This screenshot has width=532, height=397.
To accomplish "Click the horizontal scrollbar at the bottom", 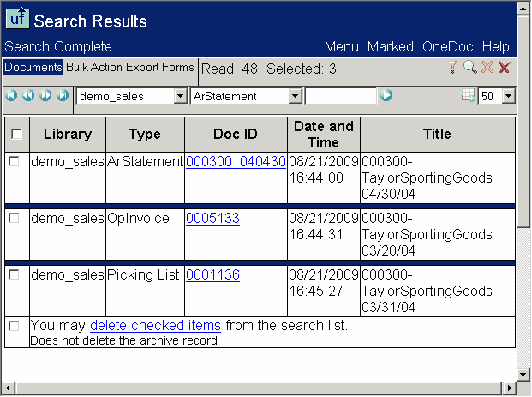I will point(257,389).
